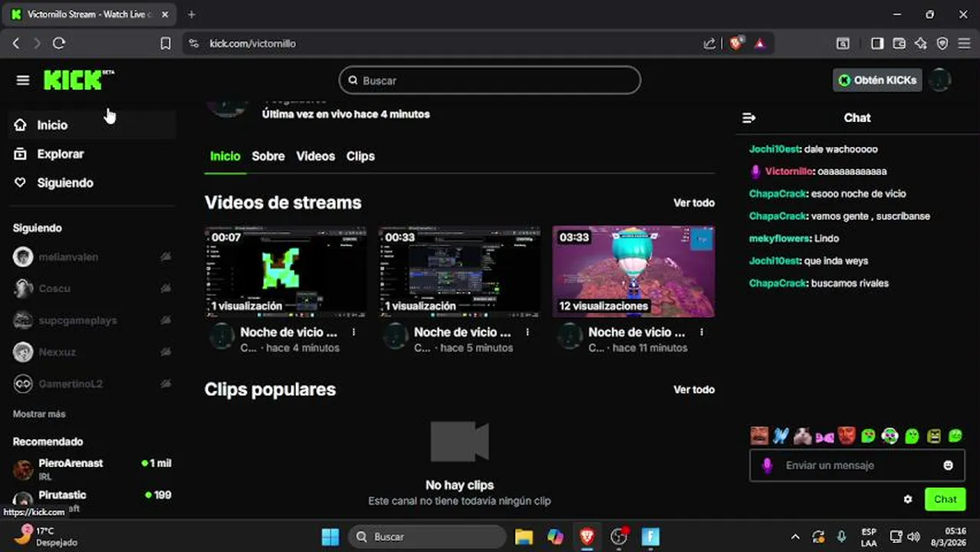Share this page via address bar icon

709,44
